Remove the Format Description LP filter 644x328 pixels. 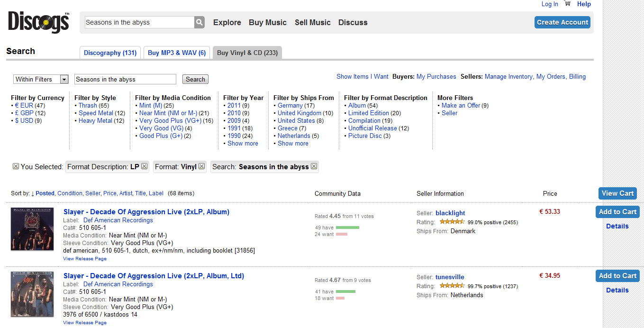(144, 166)
